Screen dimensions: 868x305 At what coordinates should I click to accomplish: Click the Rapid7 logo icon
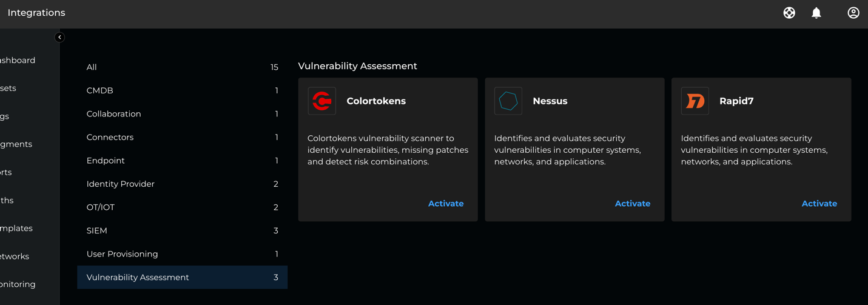695,101
